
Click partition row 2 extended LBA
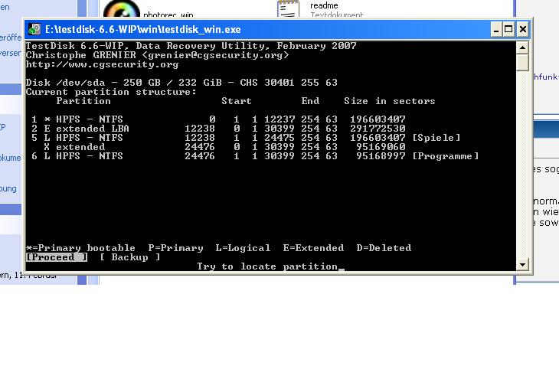(218, 129)
